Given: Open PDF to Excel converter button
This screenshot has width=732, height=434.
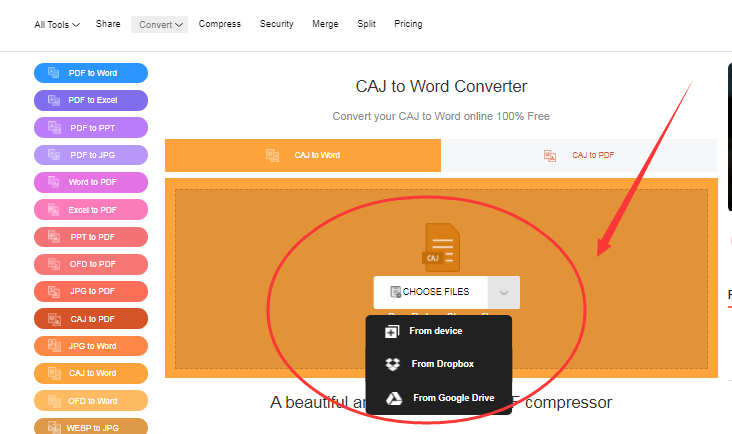Looking at the screenshot, I should [91, 100].
